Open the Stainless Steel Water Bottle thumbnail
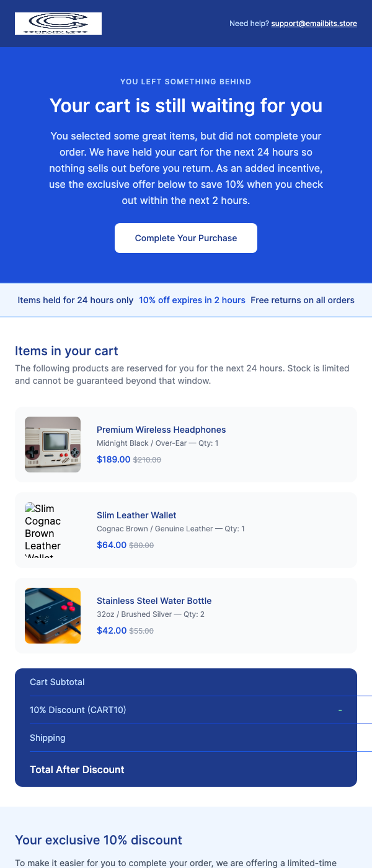Image resolution: width=372 pixels, height=868 pixels. pyautogui.click(x=52, y=615)
